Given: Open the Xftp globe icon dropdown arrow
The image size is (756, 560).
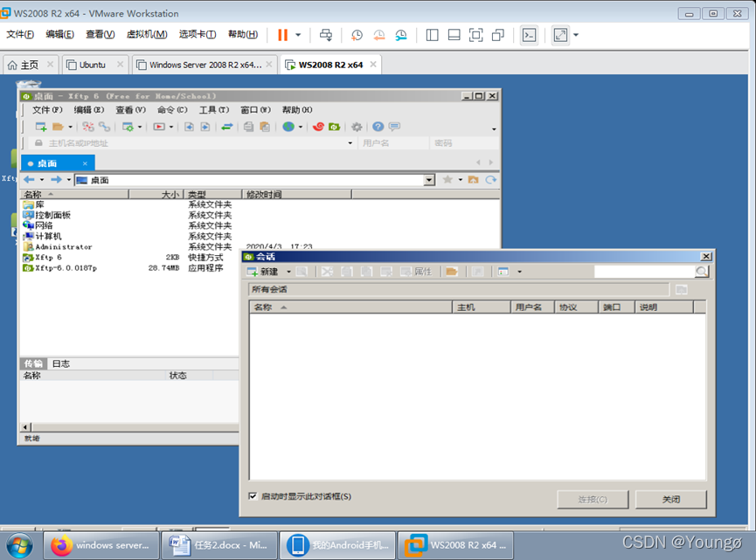Looking at the screenshot, I should point(301,127).
